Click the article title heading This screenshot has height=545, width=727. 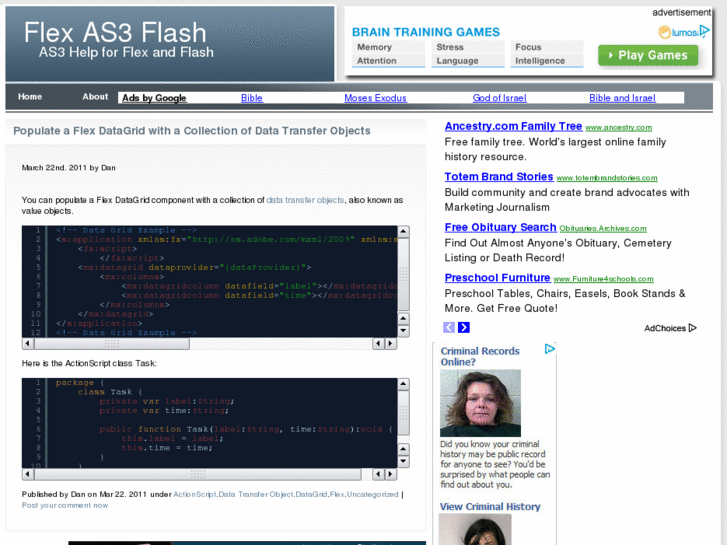pyautogui.click(x=191, y=131)
